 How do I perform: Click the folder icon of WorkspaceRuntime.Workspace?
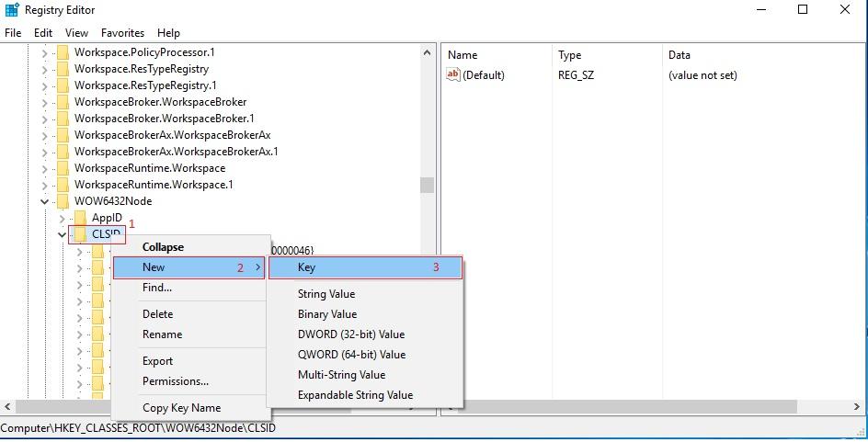63,168
